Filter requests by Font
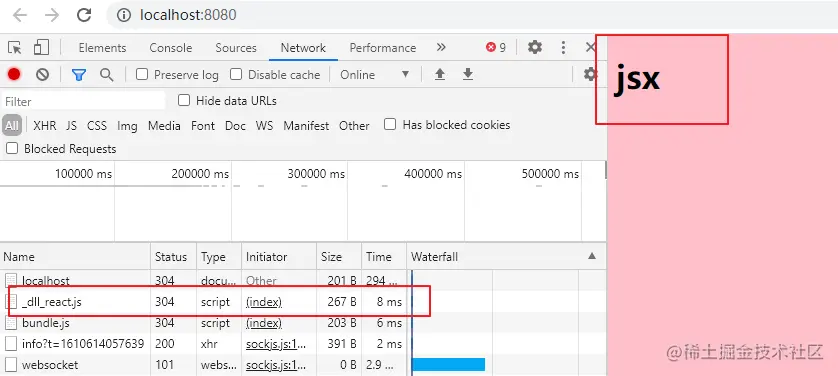 [203, 126]
